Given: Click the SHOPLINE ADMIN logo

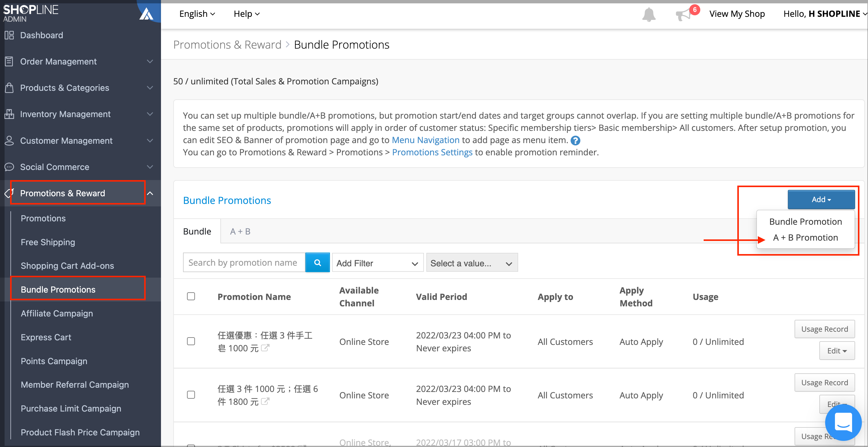Looking at the screenshot, I should [x=30, y=13].
